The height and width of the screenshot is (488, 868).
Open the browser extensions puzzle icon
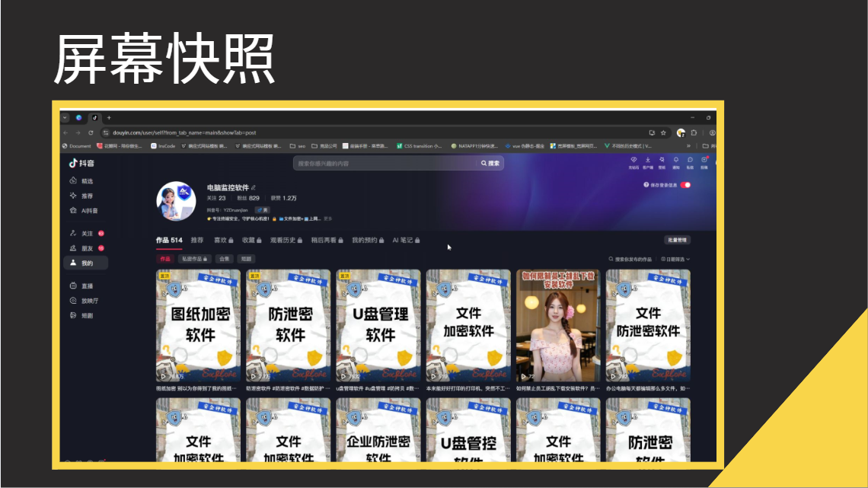point(694,132)
